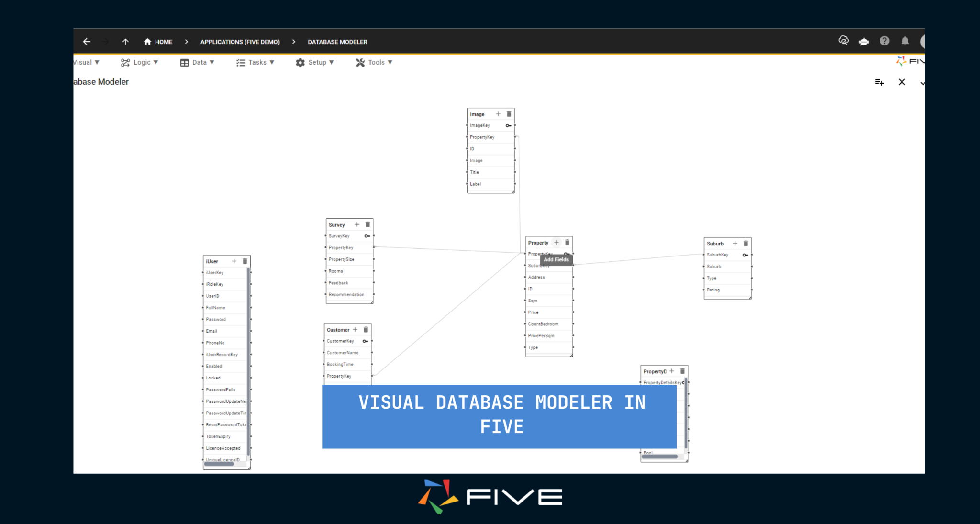Delete the Survey table
Screen dimensions: 980x524
click(x=367, y=224)
